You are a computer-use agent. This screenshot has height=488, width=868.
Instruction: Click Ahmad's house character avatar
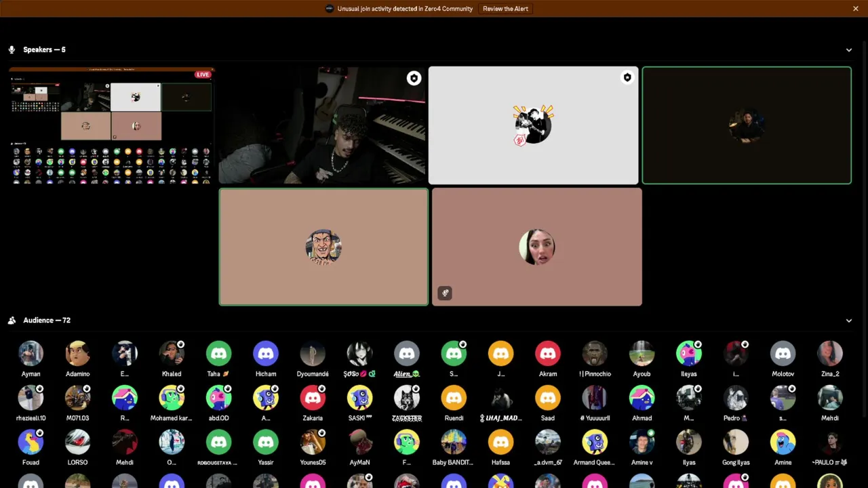[642, 398]
